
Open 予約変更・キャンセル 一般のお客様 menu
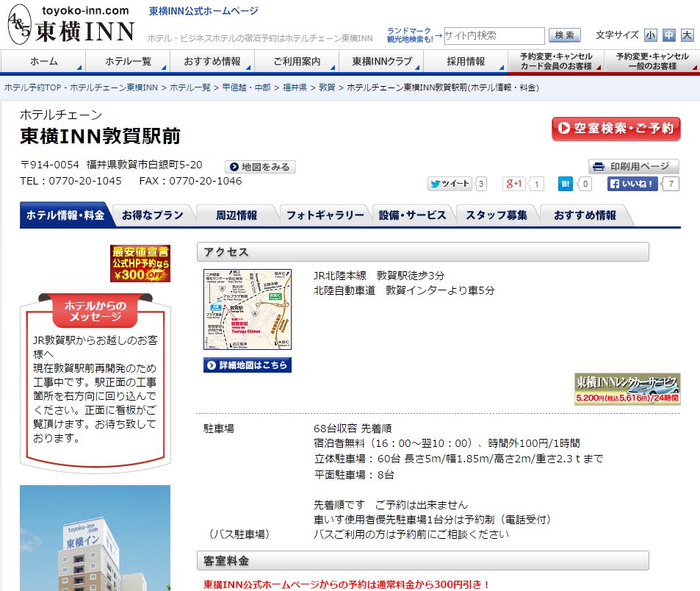pyautogui.click(x=652, y=61)
